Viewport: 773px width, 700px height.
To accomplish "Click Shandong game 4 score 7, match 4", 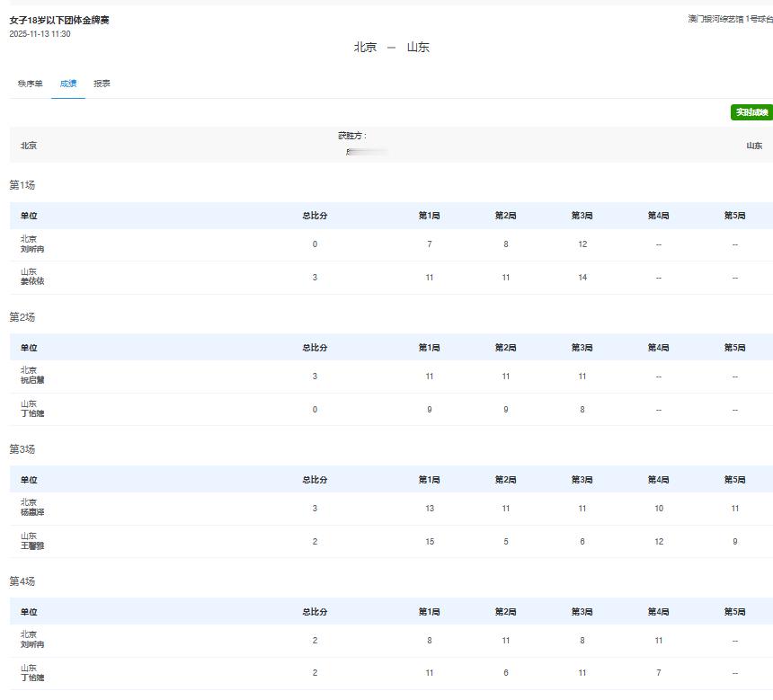I will click(x=659, y=673).
